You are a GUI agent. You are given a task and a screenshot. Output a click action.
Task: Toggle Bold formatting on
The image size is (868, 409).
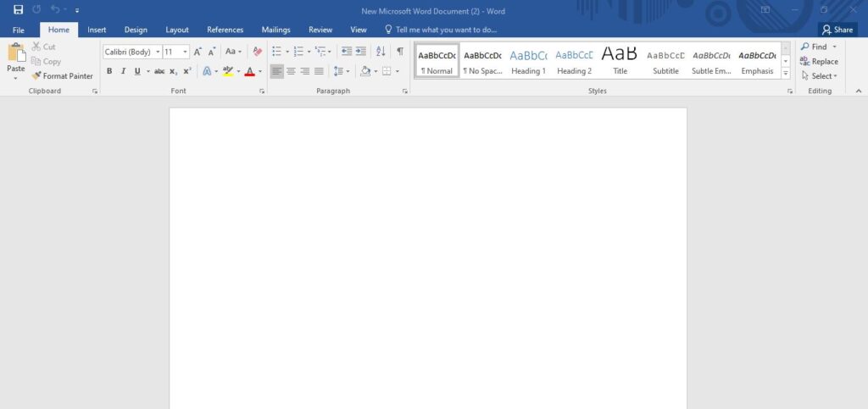click(x=109, y=71)
